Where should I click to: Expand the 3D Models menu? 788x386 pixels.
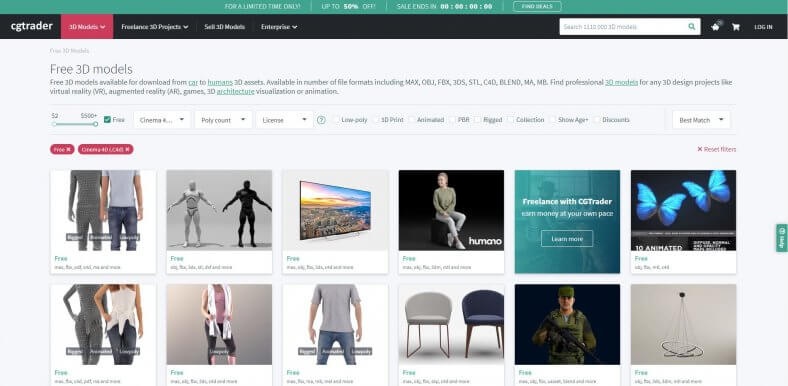pos(87,27)
